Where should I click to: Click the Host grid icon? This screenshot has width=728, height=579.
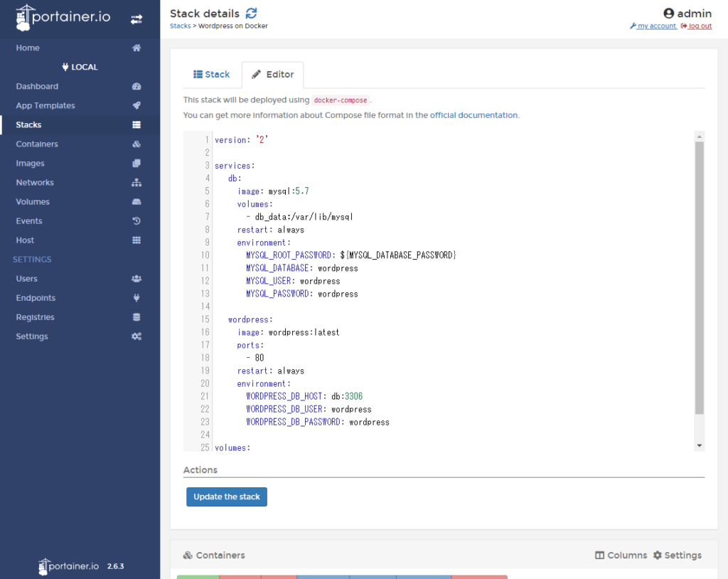pos(136,240)
